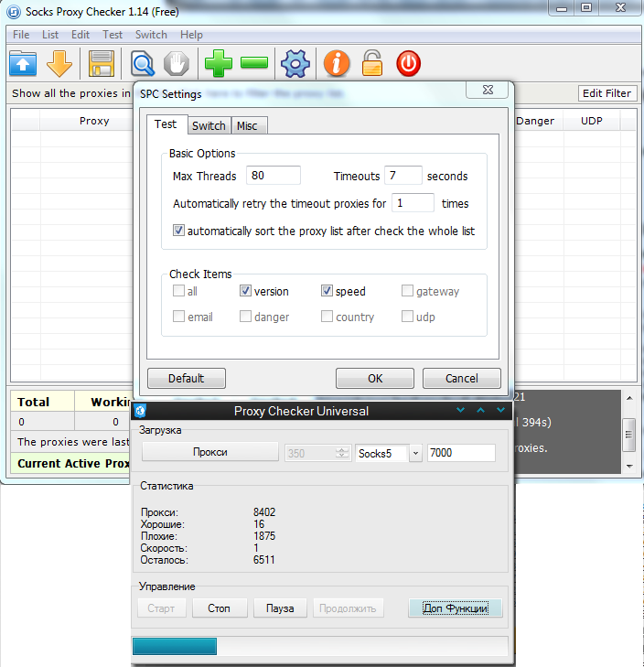
Task: Click the red power icon
Action: 408,63
